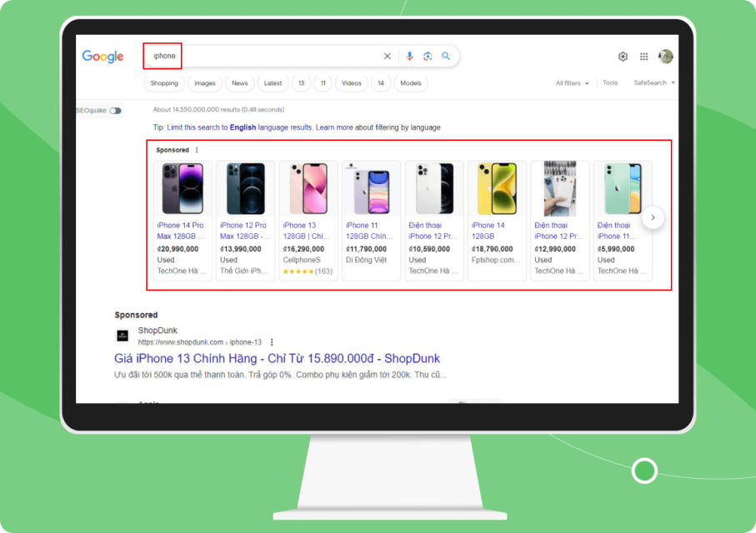This screenshot has width=756, height=533.
Task: Click the boxed iPhone 12 Pr… ₫12,990,000 product photo
Action: pos(560,188)
